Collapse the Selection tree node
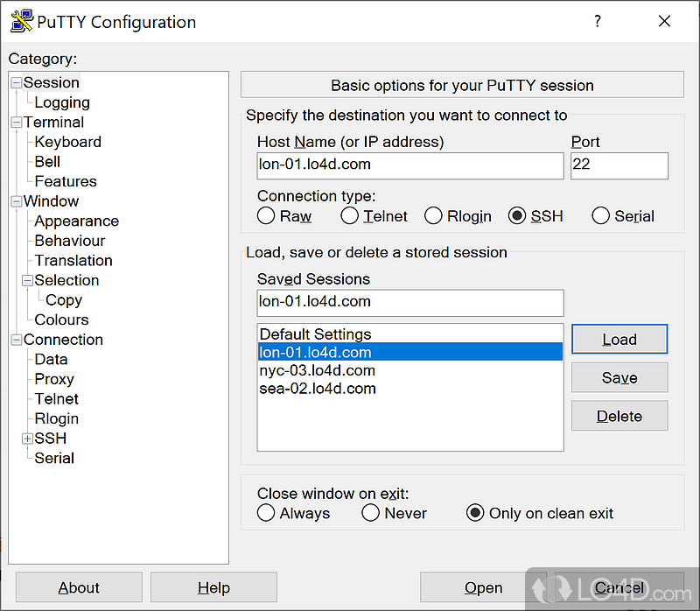 (27, 280)
